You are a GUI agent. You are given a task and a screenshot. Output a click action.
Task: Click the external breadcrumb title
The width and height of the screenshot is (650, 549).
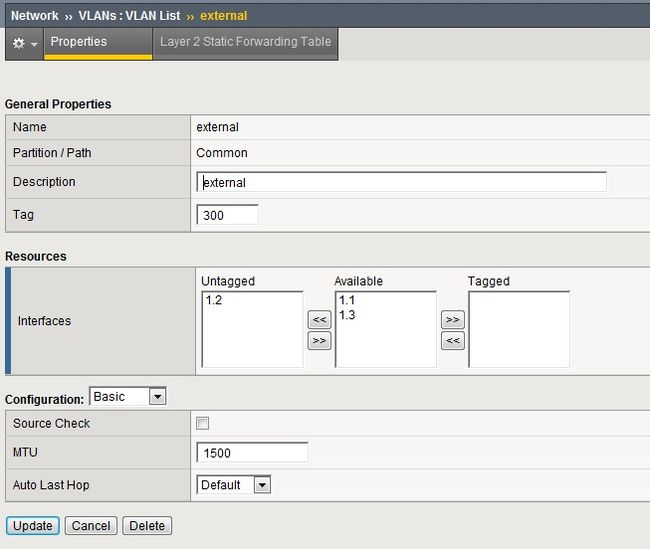223,16
